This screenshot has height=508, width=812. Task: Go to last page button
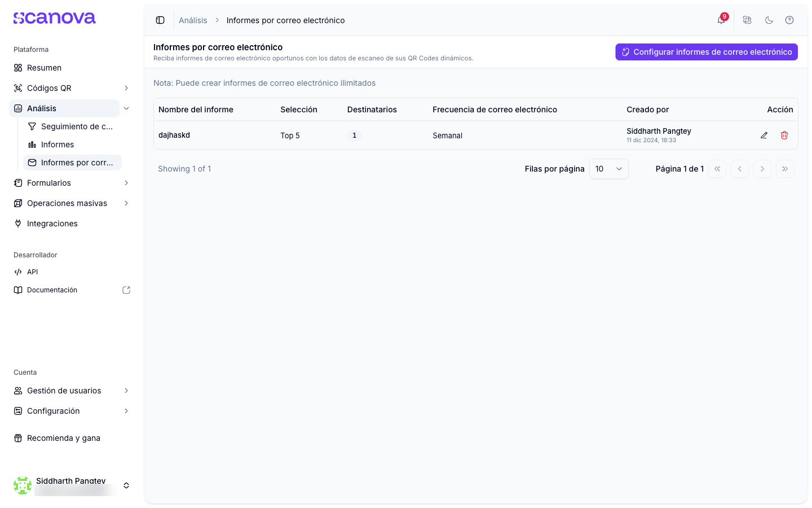pos(785,169)
